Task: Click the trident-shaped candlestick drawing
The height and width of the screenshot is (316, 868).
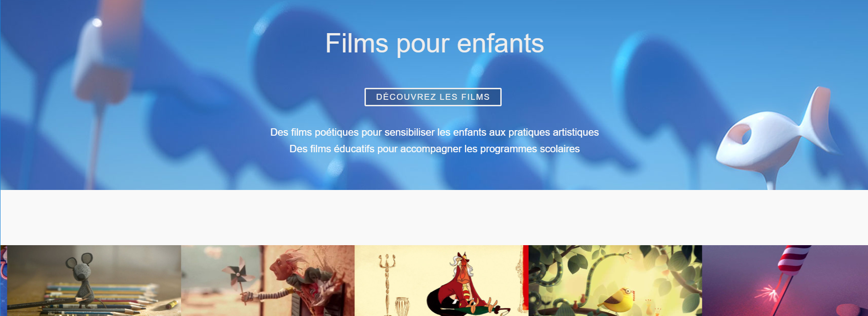Action: point(387,283)
